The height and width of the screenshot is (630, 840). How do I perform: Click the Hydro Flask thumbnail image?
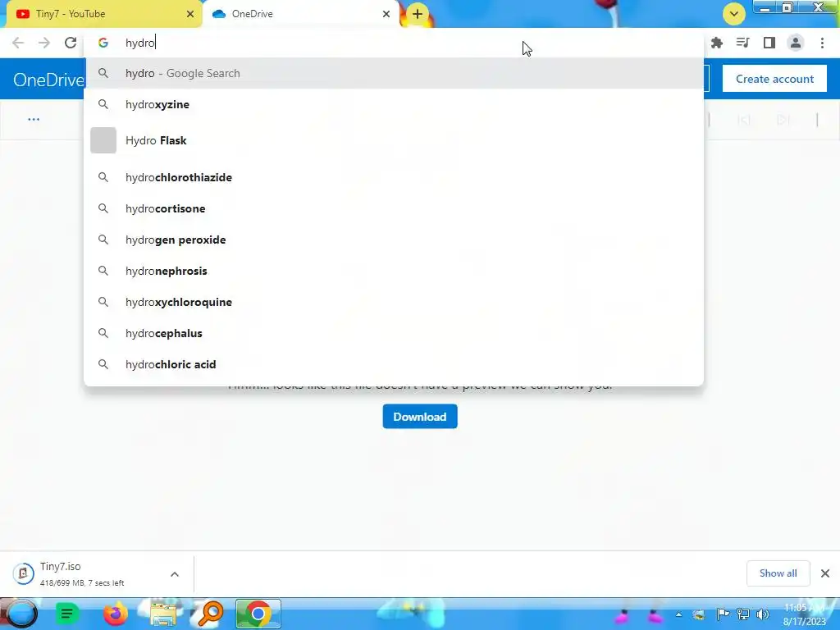tap(103, 140)
